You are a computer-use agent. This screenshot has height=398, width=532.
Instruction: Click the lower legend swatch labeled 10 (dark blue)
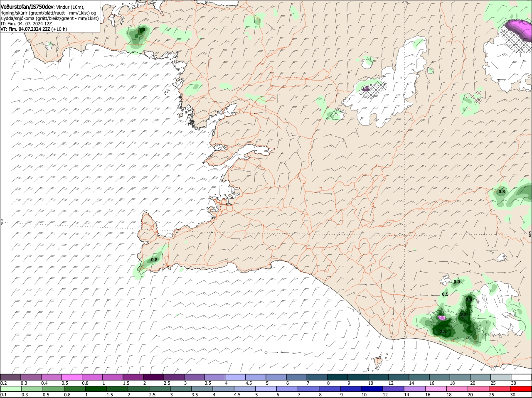(x=372, y=389)
